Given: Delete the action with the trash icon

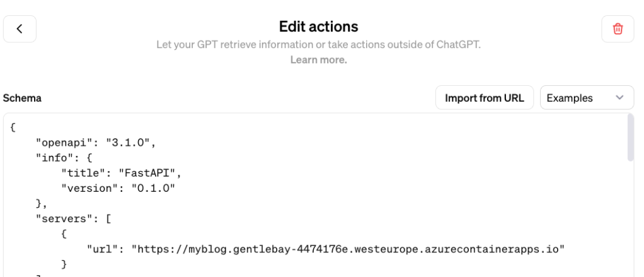Looking at the screenshot, I should point(618,29).
